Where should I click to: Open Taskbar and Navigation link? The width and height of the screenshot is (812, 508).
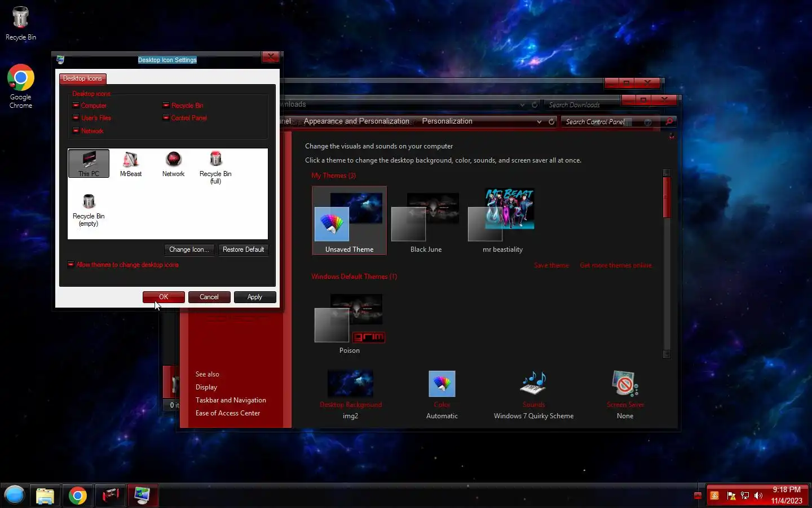pos(231,400)
